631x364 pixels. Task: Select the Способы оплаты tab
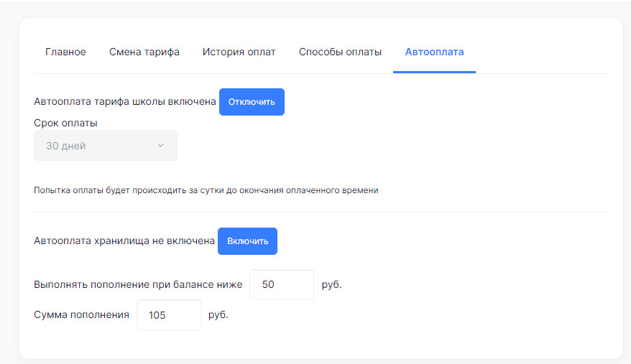tap(340, 52)
